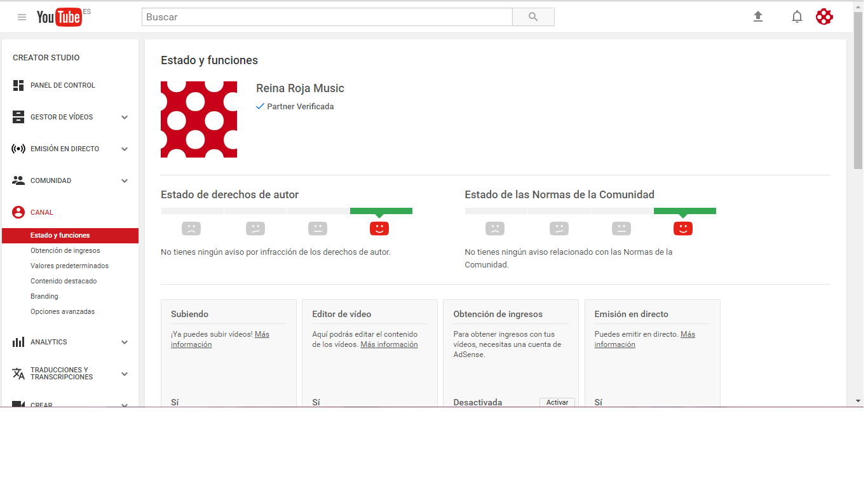Click the "Estado de derechos de autor" heading
Screen dimensions: 868x488
(x=229, y=194)
